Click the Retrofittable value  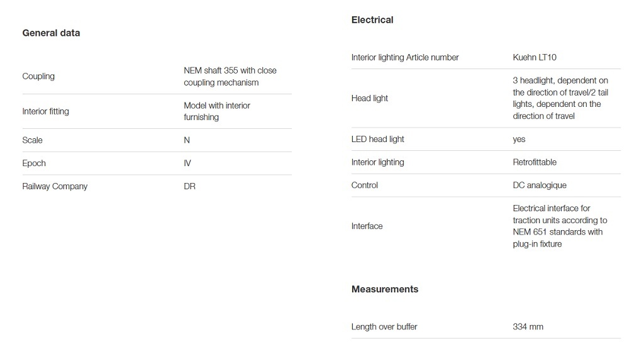pos(534,162)
